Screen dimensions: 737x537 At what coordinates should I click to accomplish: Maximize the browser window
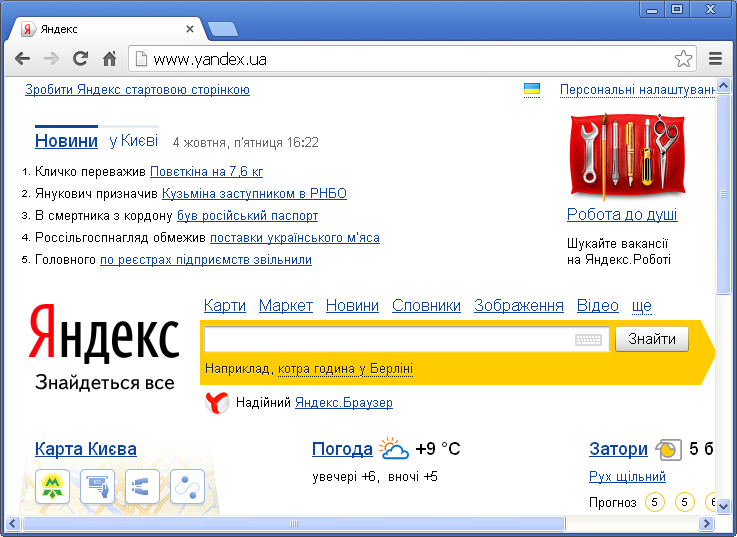pos(676,9)
